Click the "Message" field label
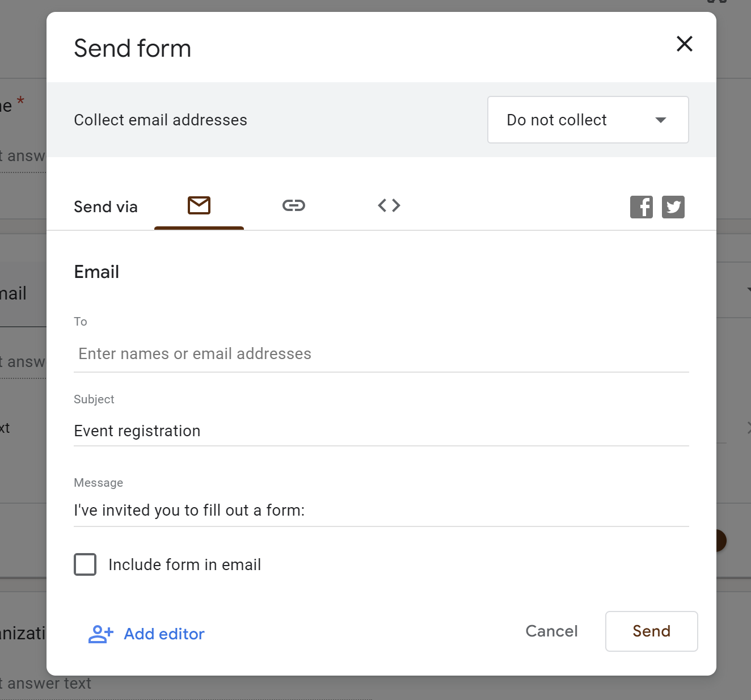This screenshot has width=751, height=700. point(99,483)
